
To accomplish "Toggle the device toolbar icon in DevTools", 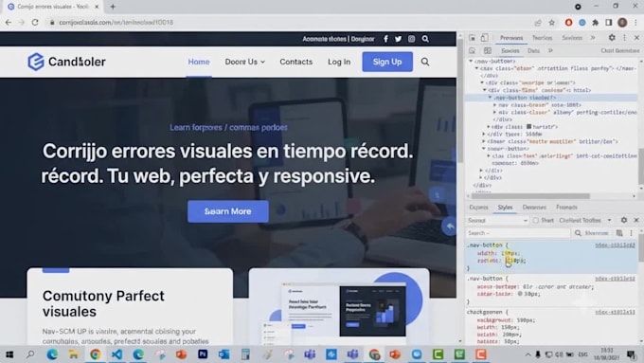I will [485, 38].
